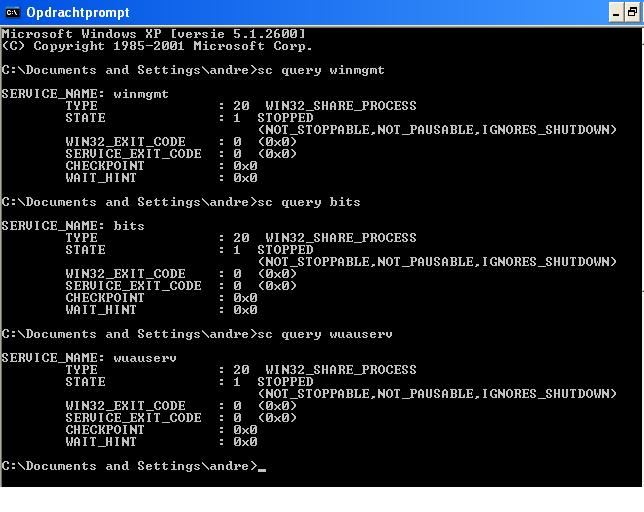Click WAIT_HINT label in winmgmt output
The height and width of the screenshot is (512, 644).
pos(101,178)
